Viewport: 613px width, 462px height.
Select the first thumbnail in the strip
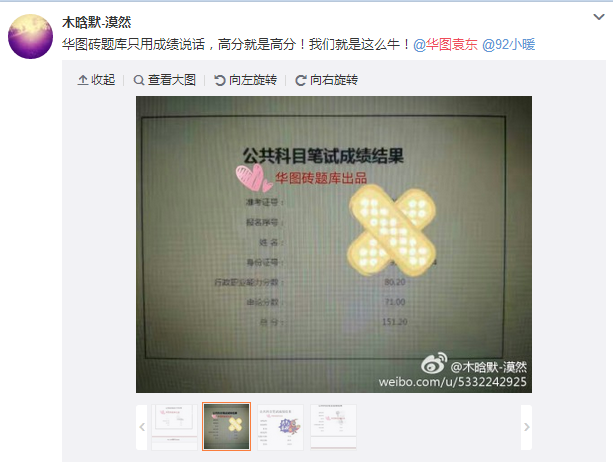tap(174, 427)
